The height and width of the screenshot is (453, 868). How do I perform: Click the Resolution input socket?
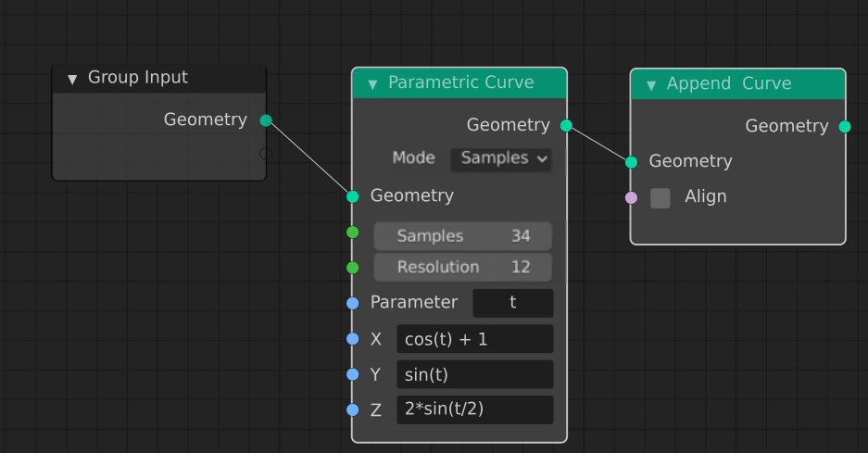(353, 268)
